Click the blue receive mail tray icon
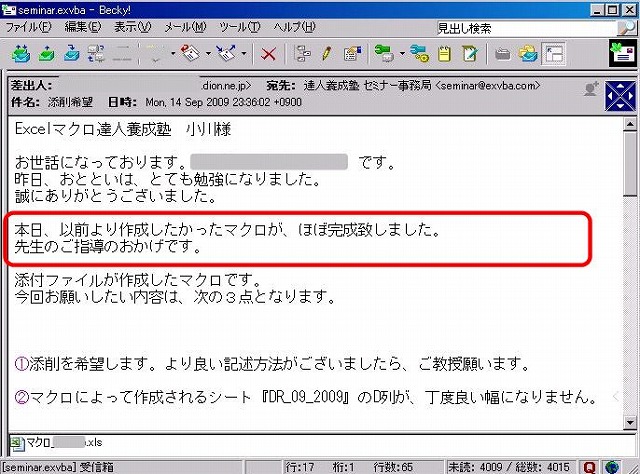The width and height of the screenshot is (640, 474). click(72, 53)
